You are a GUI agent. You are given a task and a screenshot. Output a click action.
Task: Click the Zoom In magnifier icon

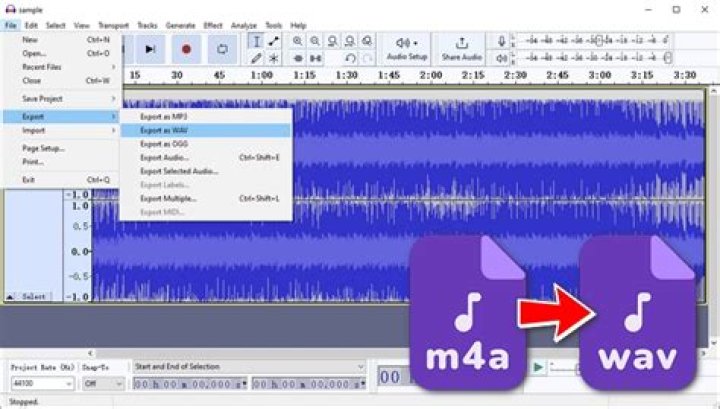point(298,41)
